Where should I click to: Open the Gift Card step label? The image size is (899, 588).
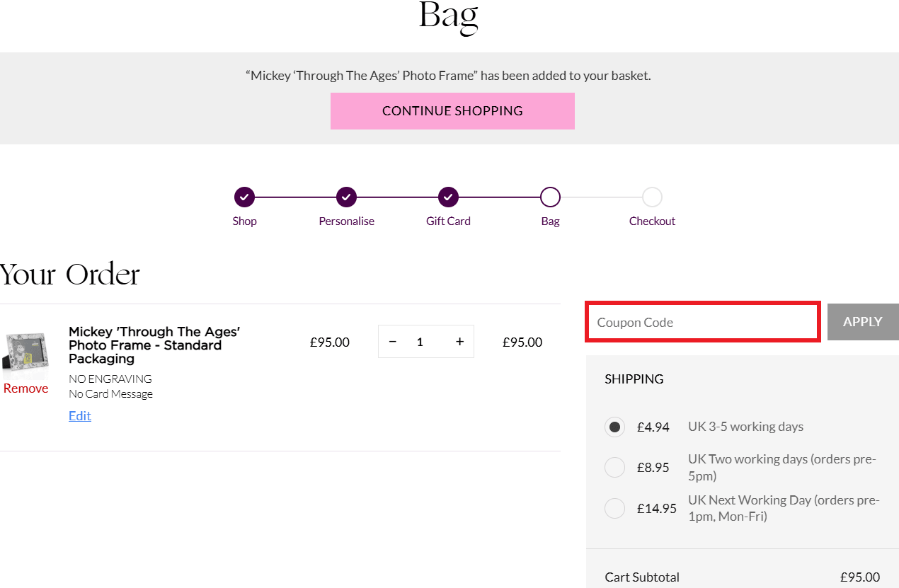click(x=448, y=221)
